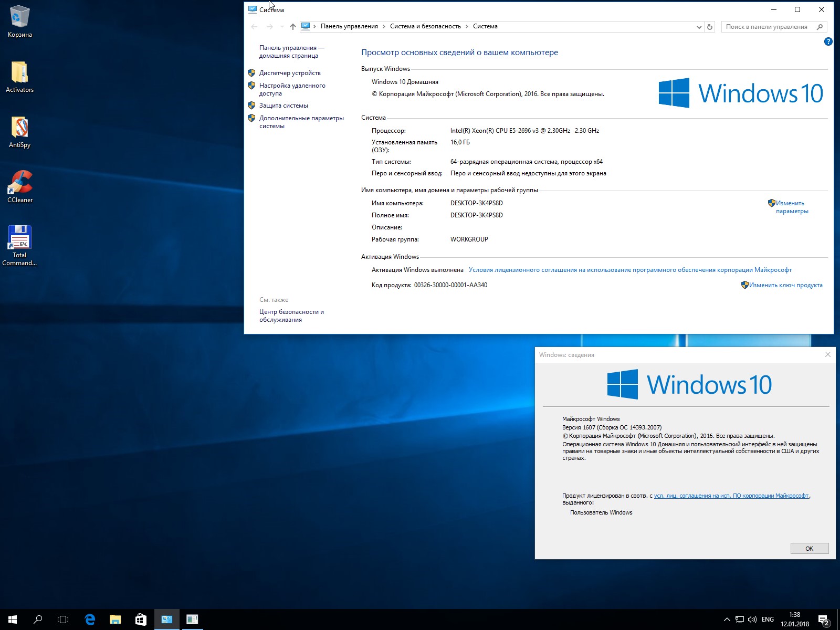Image resolution: width=840 pixels, height=630 pixels.
Task: Switch input language via ENG indicator
Action: [x=768, y=619]
